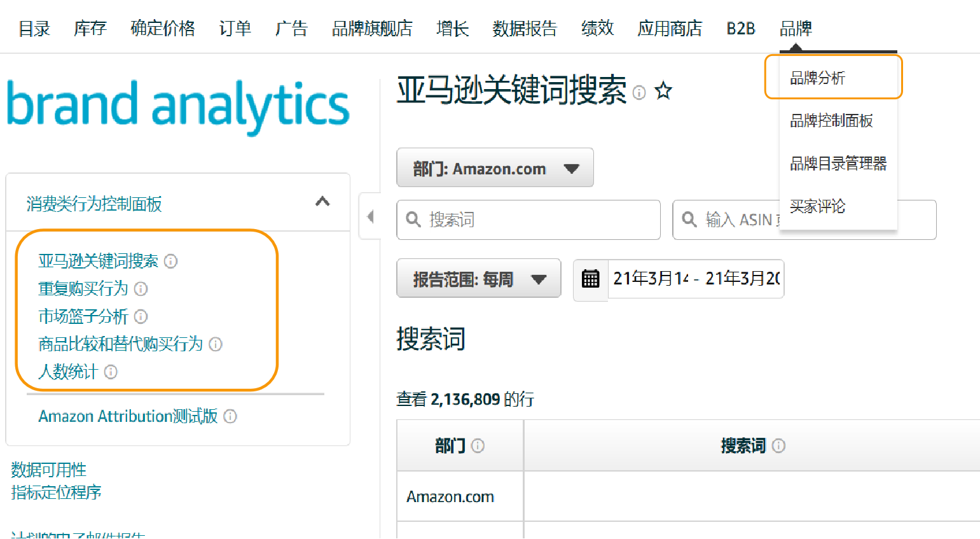Click info icon in 部门 column header

pyautogui.click(x=478, y=445)
